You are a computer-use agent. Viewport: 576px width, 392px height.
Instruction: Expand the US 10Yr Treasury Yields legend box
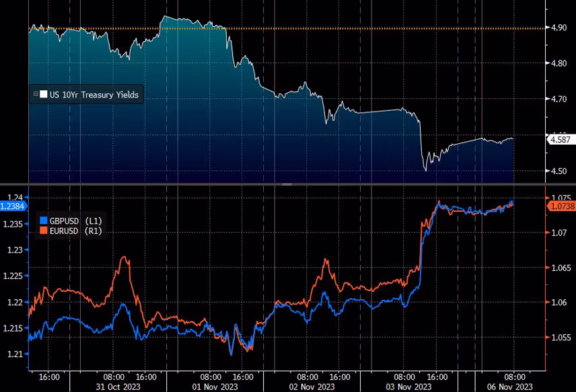pos(36,94)
